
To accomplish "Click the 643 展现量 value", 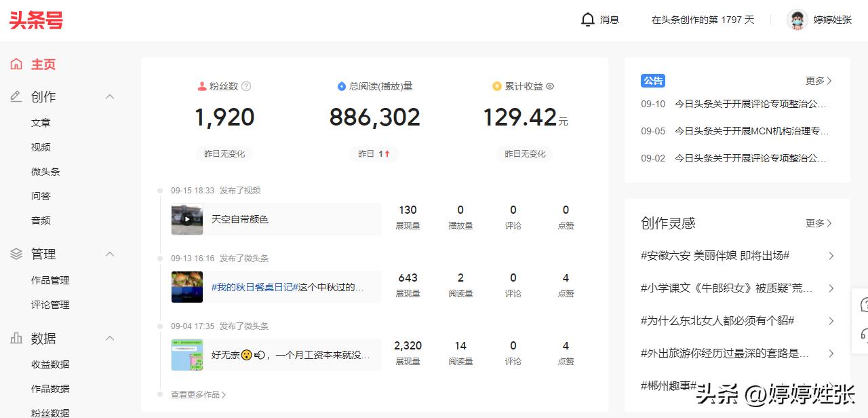I will [x=408, y=278].
